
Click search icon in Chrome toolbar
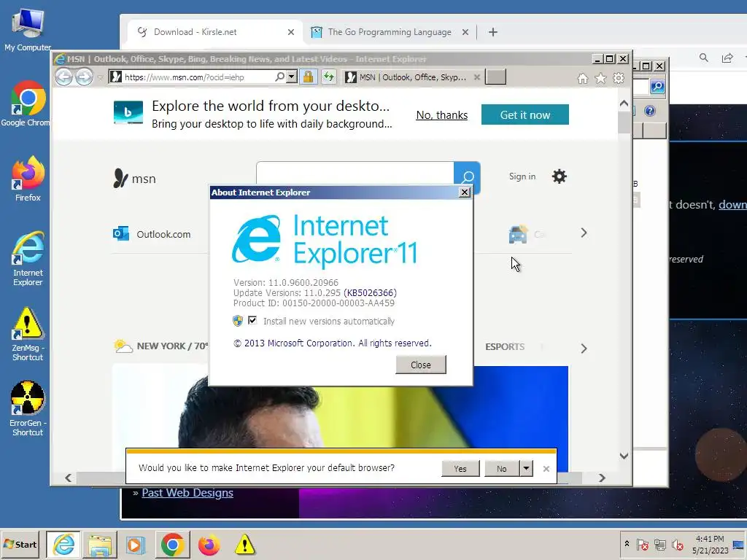click(704, 58)
